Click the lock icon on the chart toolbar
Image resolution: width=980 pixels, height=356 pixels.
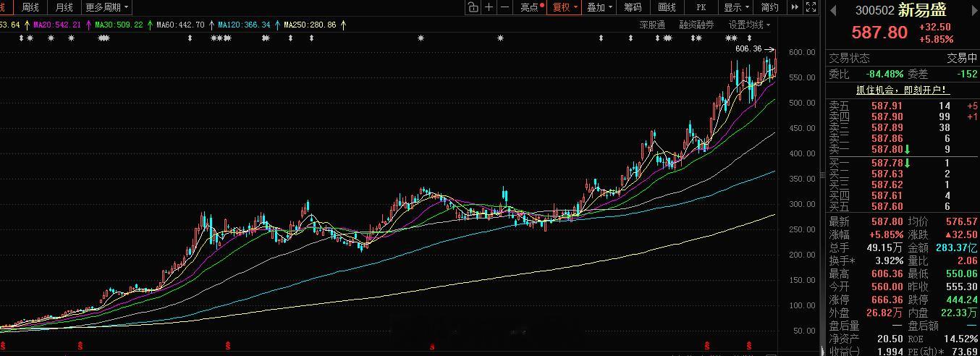[473, 7]
